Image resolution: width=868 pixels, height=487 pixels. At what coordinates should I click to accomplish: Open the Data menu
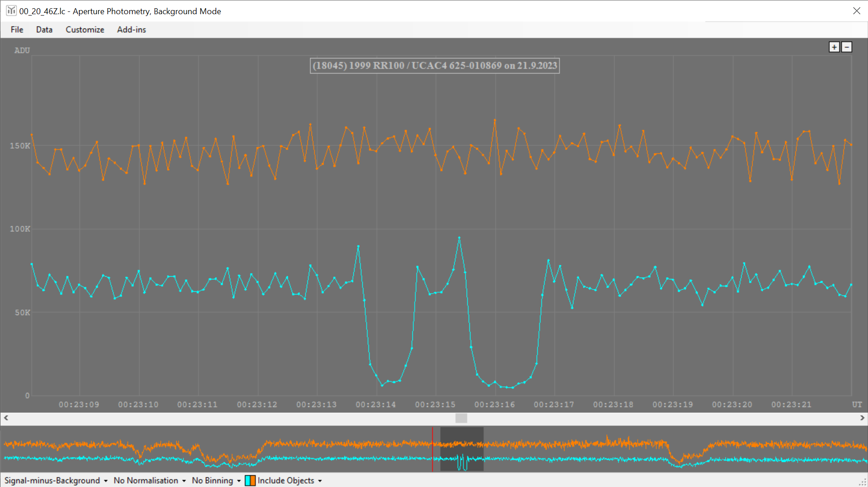(44, 30)
